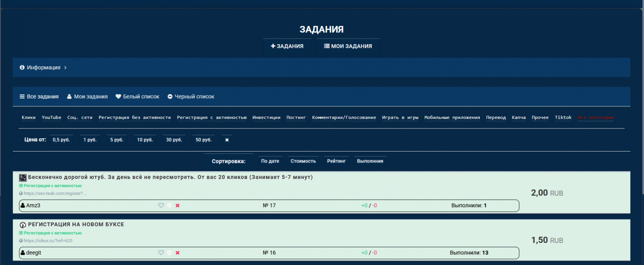Click the globe icon before the seo-task.com link
This screenshot has height=265, width=644.
pos(20,193)
